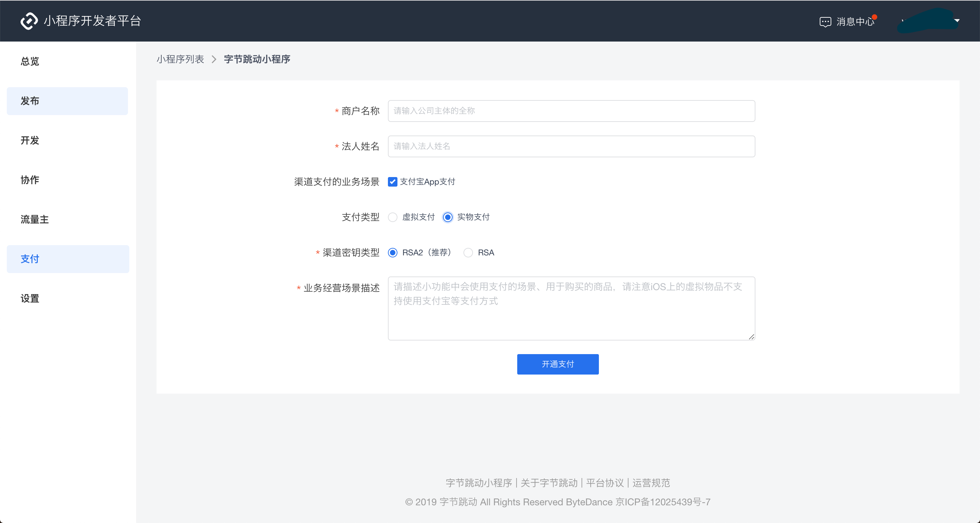Uncheck the 支付宝App支付 checkbox
Screen dimensions: 980x523
(392, 181)
